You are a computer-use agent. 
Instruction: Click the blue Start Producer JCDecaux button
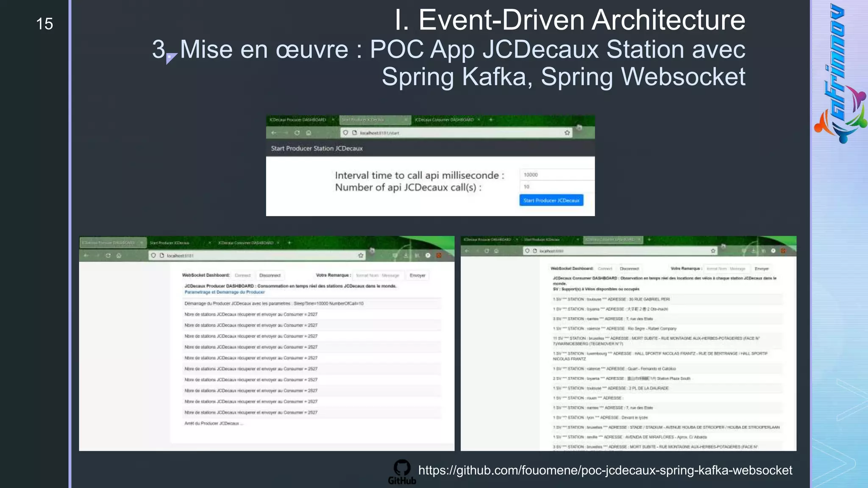[x=551, y=200]
